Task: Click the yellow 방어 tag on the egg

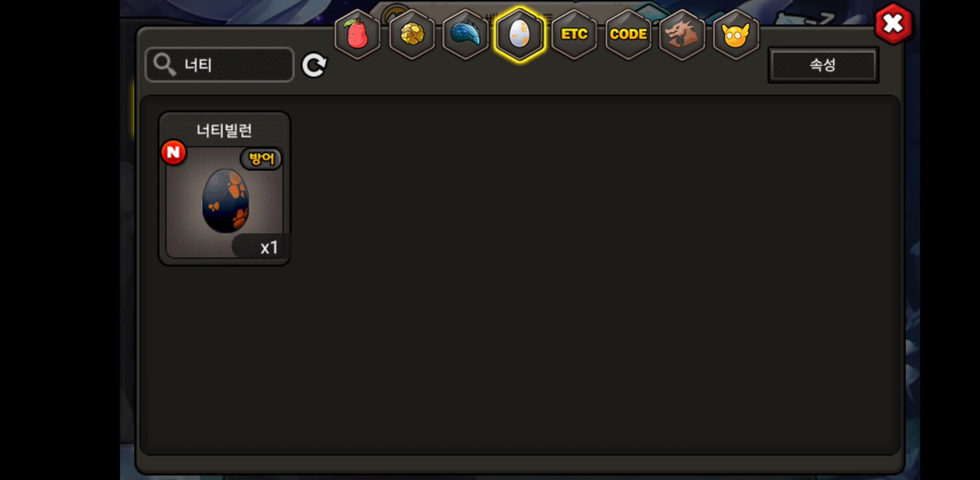Action: (261, 158)
